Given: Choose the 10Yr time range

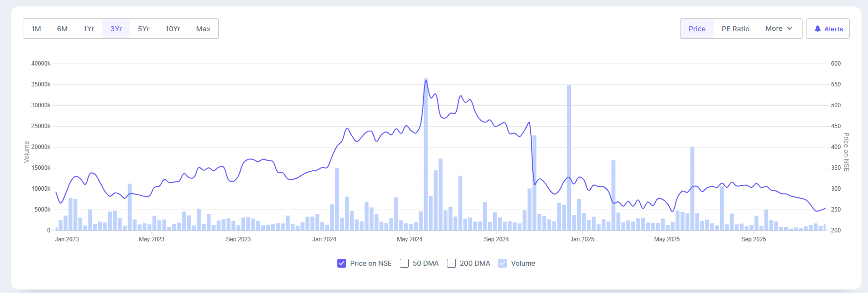Looking at the screenshot, I should tap(173, 29).
